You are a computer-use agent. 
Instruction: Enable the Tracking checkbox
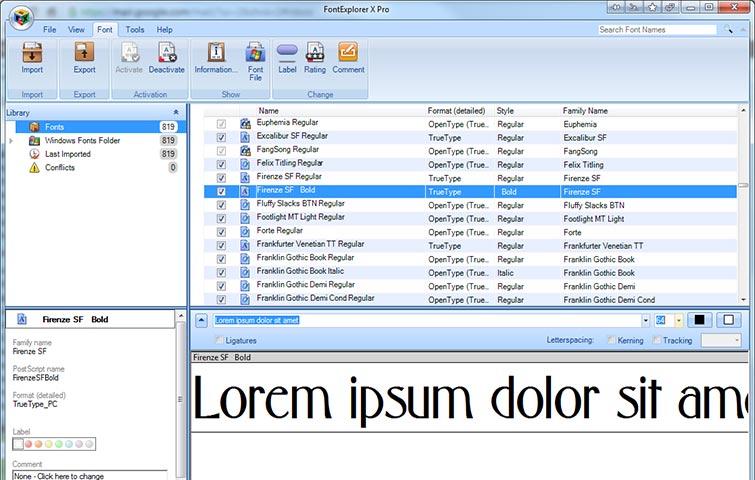[657, 340]
